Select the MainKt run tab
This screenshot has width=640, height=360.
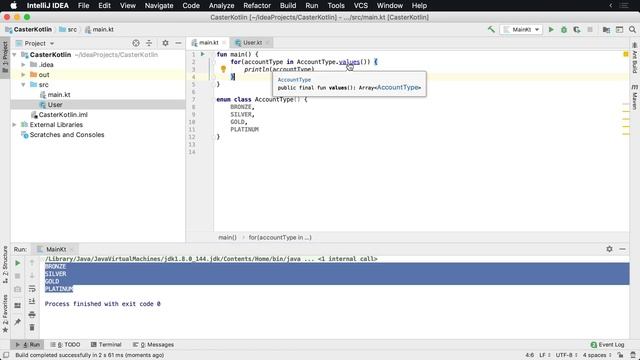click(x=55, y=249)
